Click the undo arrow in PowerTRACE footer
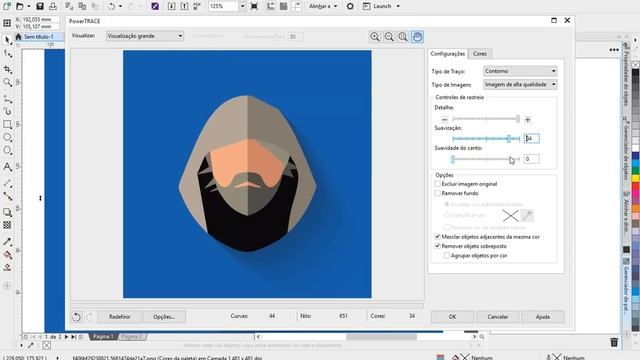 pos(76,317)
